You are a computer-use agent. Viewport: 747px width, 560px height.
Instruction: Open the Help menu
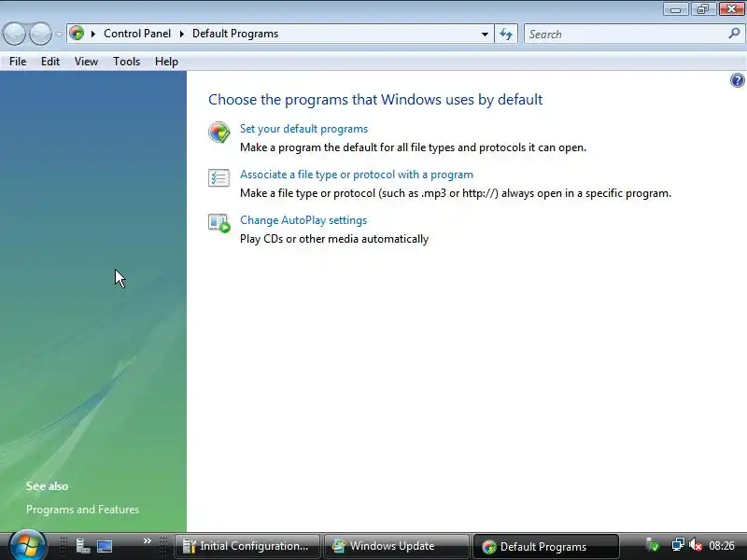click(166, 62)
